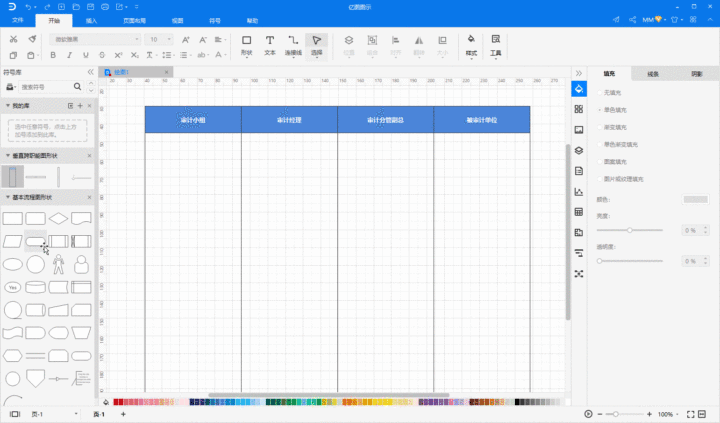Click the symbol search input field
The width and height of the screenshot is (720, 423).
point(46,87)
